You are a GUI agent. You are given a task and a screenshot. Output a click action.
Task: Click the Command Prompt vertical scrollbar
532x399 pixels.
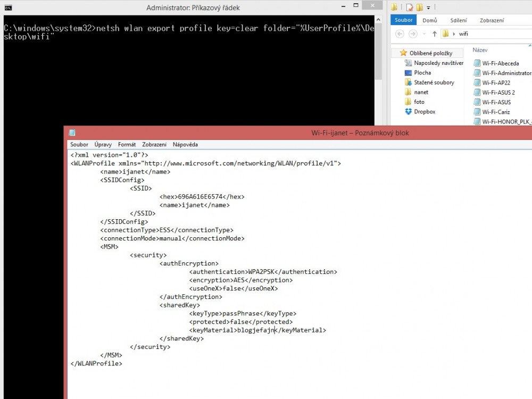[378, 53]
